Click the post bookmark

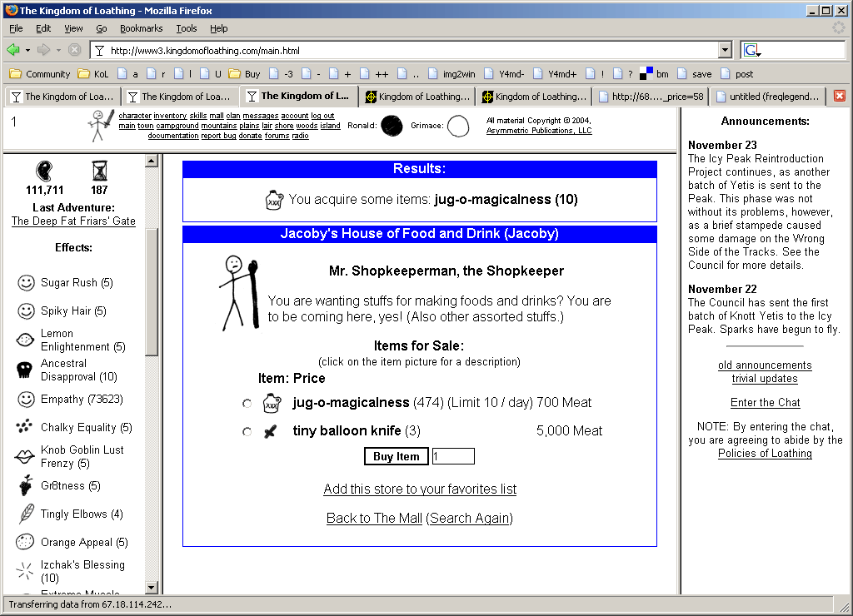[x=737, y=74]
